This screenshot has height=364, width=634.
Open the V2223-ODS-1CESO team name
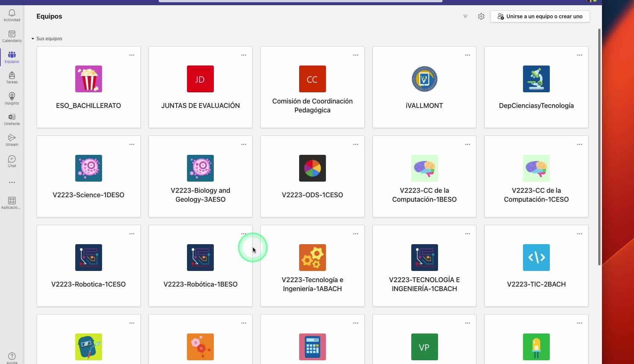313,195
